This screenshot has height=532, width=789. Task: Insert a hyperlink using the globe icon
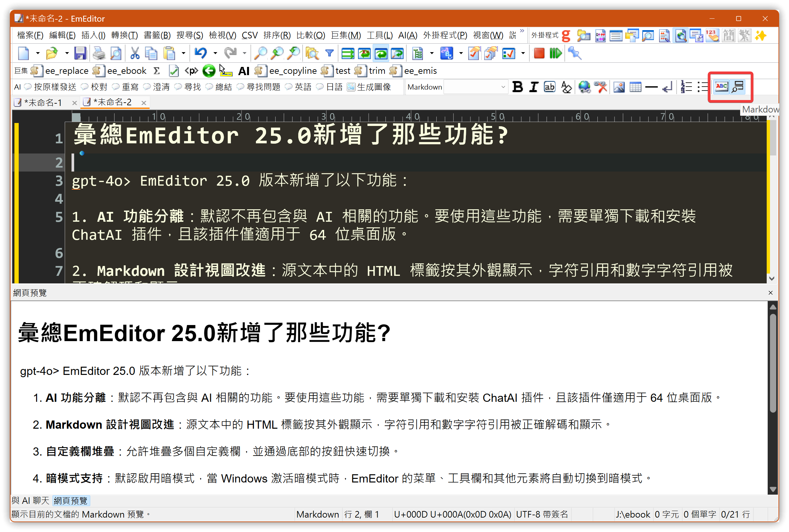point(584,87)
